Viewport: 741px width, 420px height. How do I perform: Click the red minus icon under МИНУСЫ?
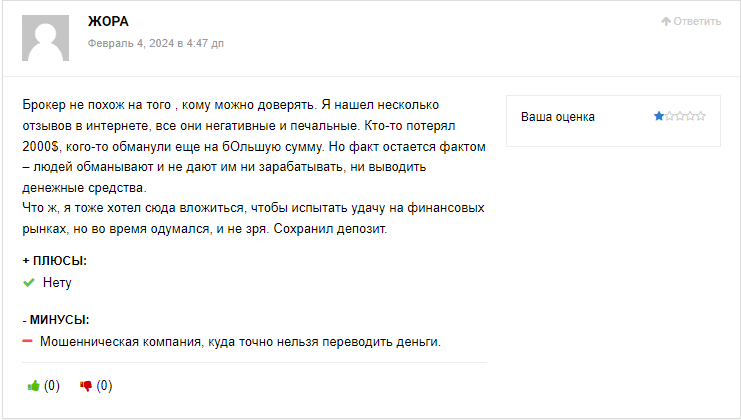27,341
